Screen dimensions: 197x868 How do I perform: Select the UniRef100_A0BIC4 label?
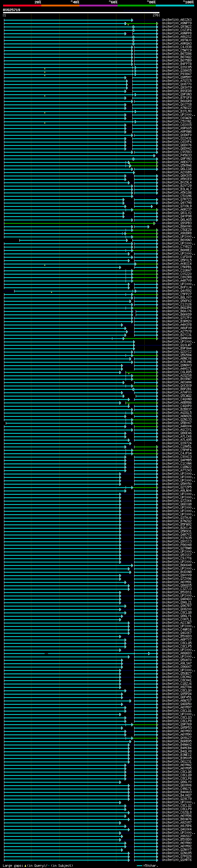[177, 264]
